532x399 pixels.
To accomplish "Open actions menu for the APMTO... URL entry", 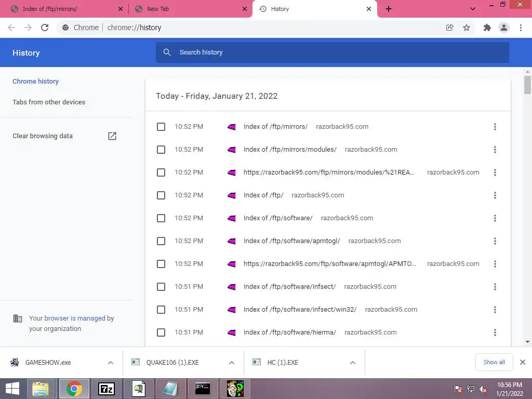I will pyautogui.click(x=495, y=264).
